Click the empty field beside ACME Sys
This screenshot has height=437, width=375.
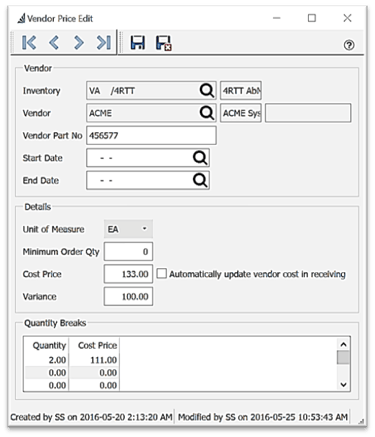[x=308, y=113]
